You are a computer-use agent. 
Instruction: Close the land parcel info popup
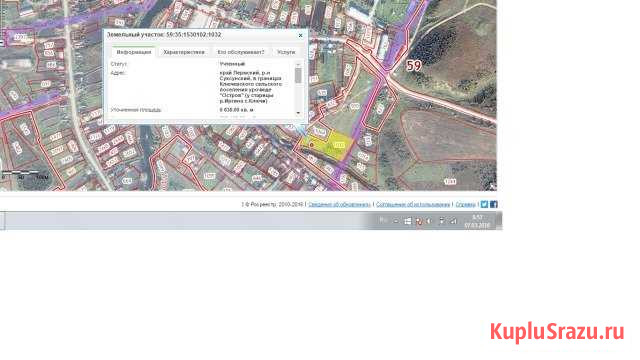(x=300, y=36)
